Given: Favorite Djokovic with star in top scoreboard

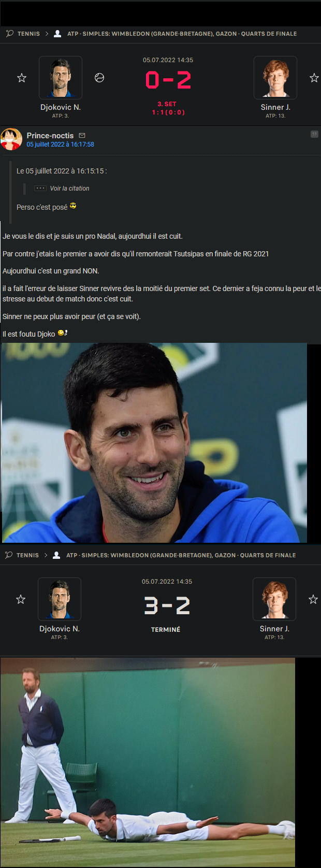Looking at the screenshot, I should pyautogui.click(x=22, y=78).
